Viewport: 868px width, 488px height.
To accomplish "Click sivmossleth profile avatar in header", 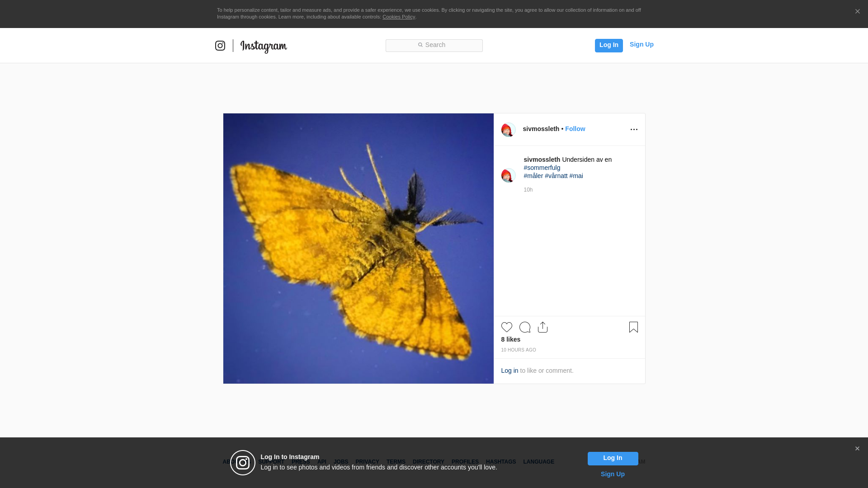I will (x=508, y=130).
